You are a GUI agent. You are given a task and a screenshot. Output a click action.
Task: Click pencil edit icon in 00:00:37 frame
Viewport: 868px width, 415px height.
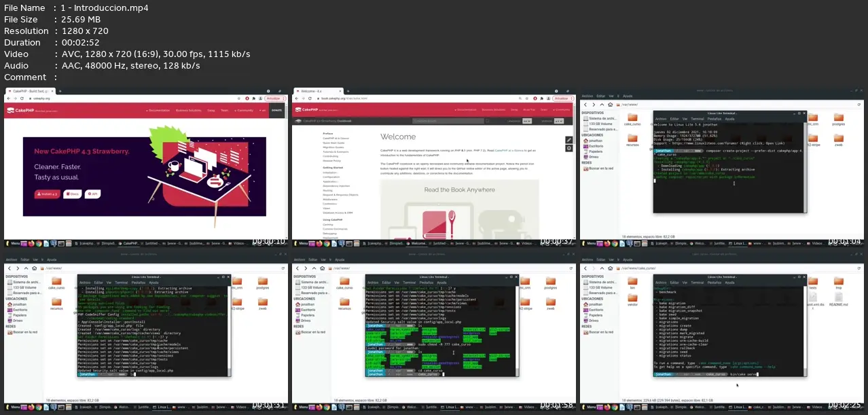click(569, 140)
